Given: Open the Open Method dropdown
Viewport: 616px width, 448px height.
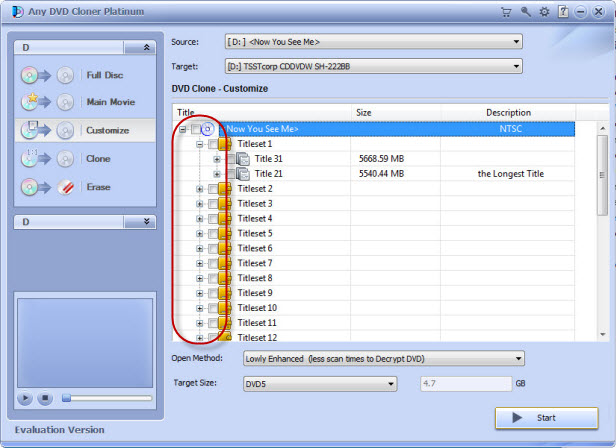Looking at the screenshot, I should click(518, 358).
